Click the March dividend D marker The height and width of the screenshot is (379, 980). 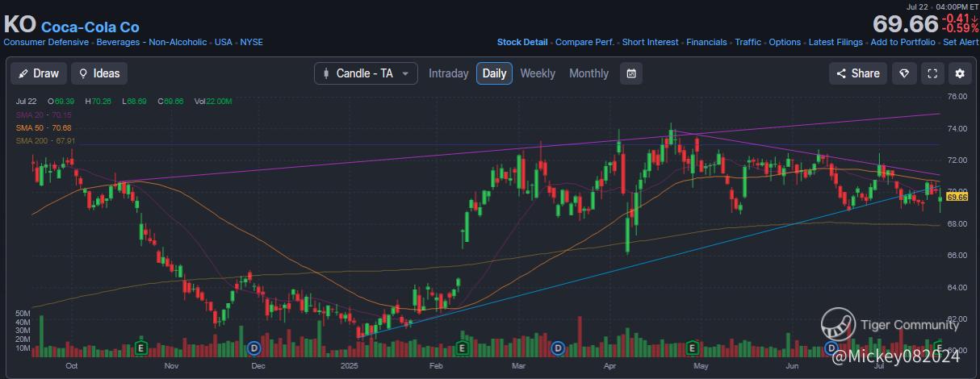click(x=557, y=348)
